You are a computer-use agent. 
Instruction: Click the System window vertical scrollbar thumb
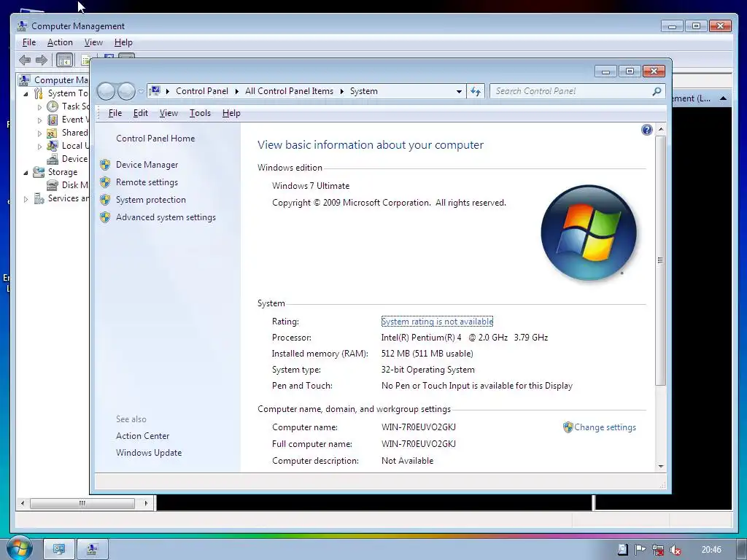[x=660, y=260]
